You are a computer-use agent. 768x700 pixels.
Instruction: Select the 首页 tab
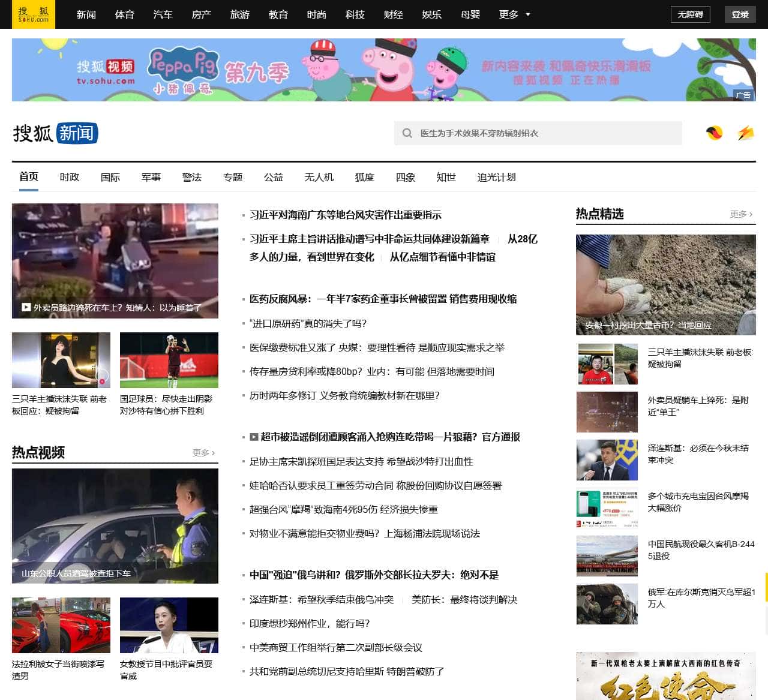pos(29,177)
